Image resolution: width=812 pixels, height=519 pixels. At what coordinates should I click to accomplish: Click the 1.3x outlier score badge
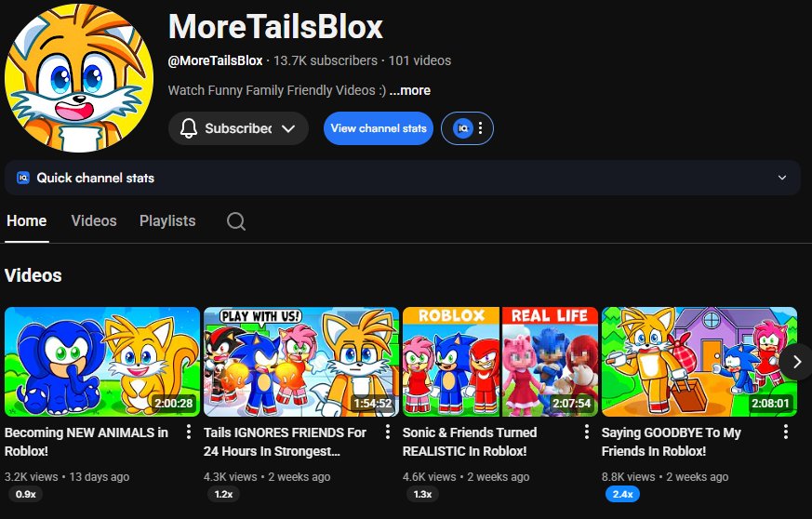tap(422, 494)
